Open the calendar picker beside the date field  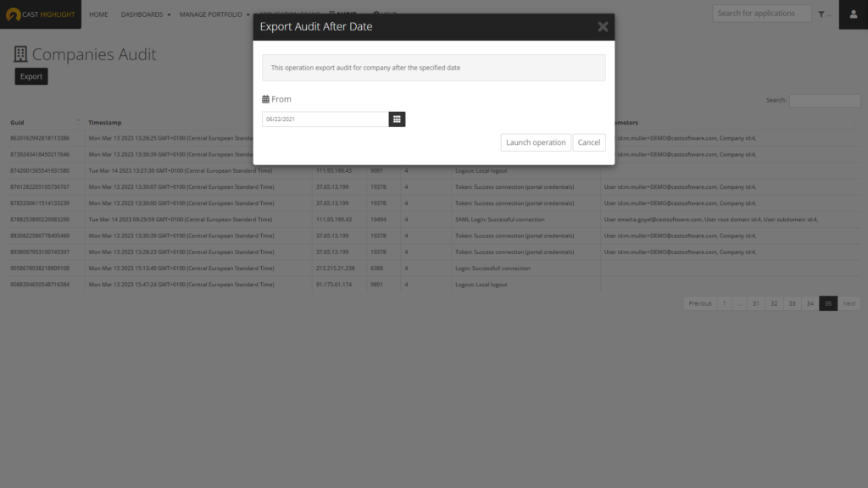coord(397,119)
